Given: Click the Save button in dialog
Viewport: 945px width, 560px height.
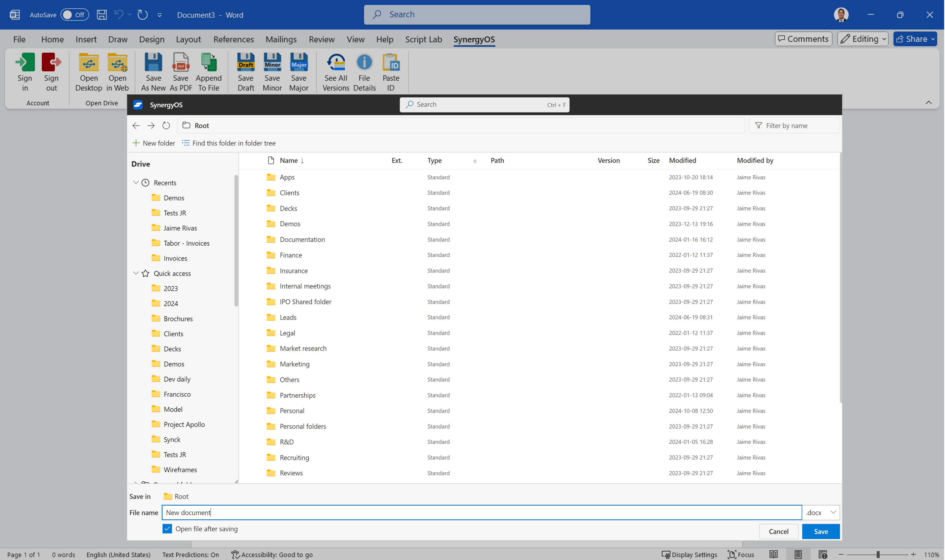Looking at the screenshot, I should [821, 531].
